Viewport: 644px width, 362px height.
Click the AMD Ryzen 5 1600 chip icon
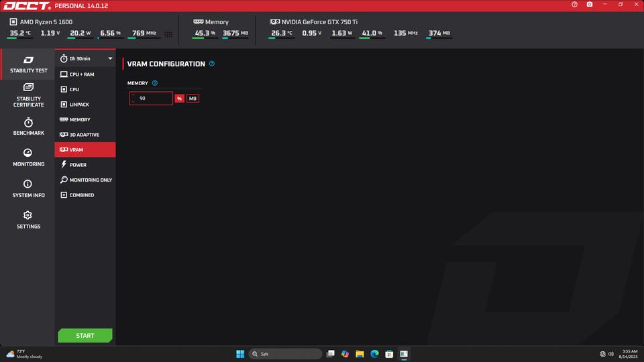(13, 21)
